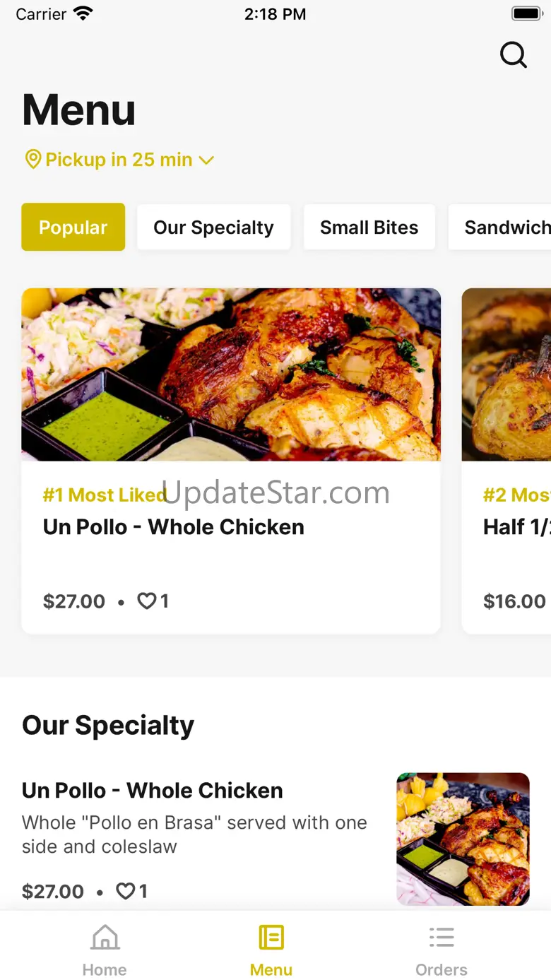Screen dimensions: 551x980
Task: Open the search magnifier icon
Action: click(x=514, y=54)
